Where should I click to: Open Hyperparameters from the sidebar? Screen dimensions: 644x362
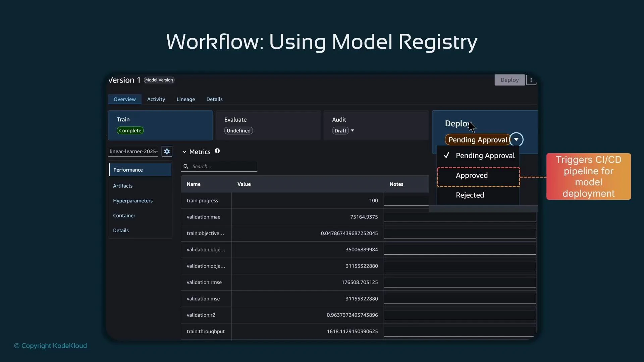[133, 201]
